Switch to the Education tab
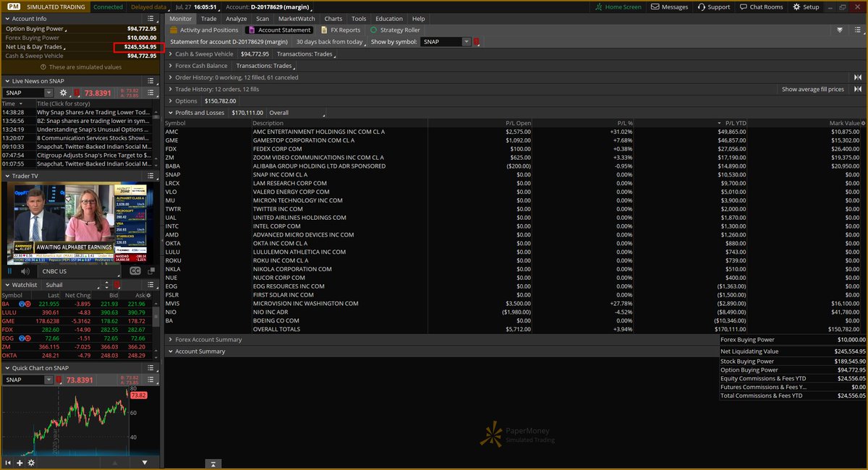868x470 pixels. coord(389,19)
